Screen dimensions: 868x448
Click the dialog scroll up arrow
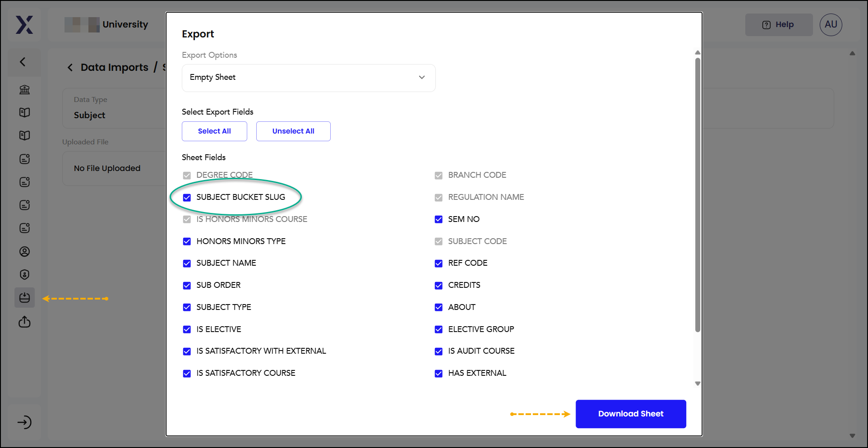(x=697, y=52)
